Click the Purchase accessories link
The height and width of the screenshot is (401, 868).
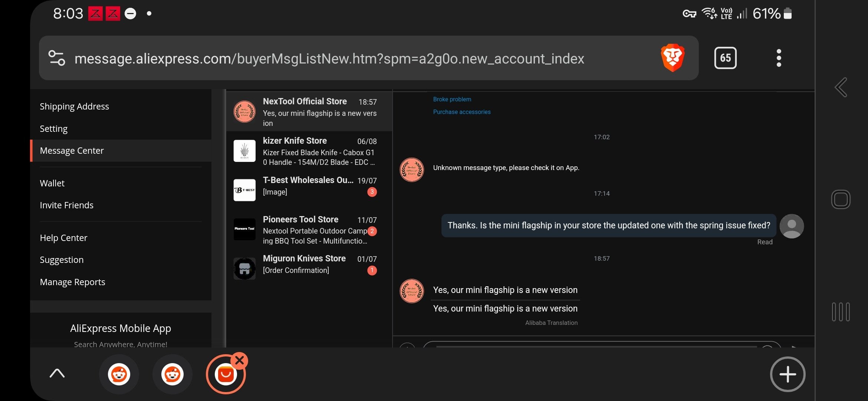[x=461, y=112]
